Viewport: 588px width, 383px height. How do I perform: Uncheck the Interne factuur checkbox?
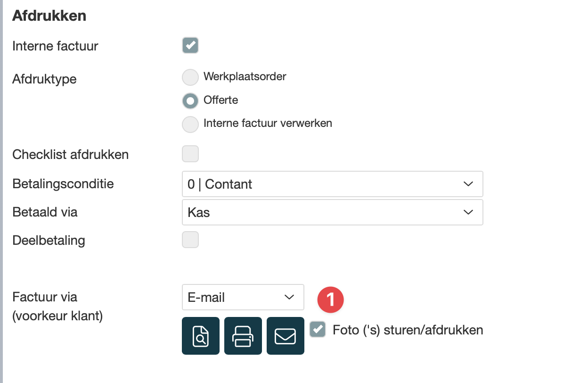[190, 46]
